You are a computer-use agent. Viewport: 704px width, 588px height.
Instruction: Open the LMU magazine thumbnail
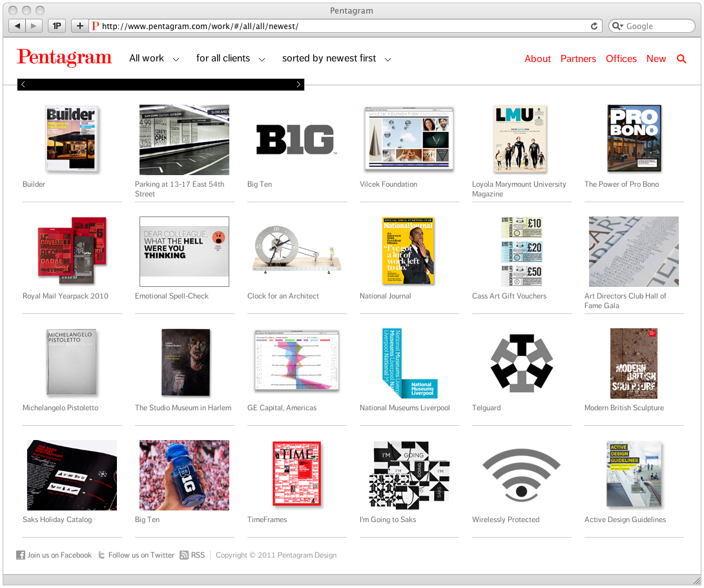point(521,139)
